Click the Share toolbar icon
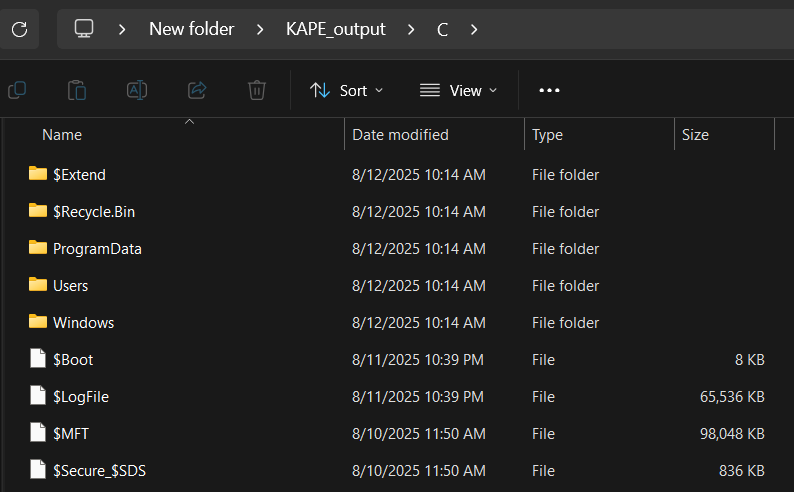Screen dimensions: 794x492 coord(197,90)
